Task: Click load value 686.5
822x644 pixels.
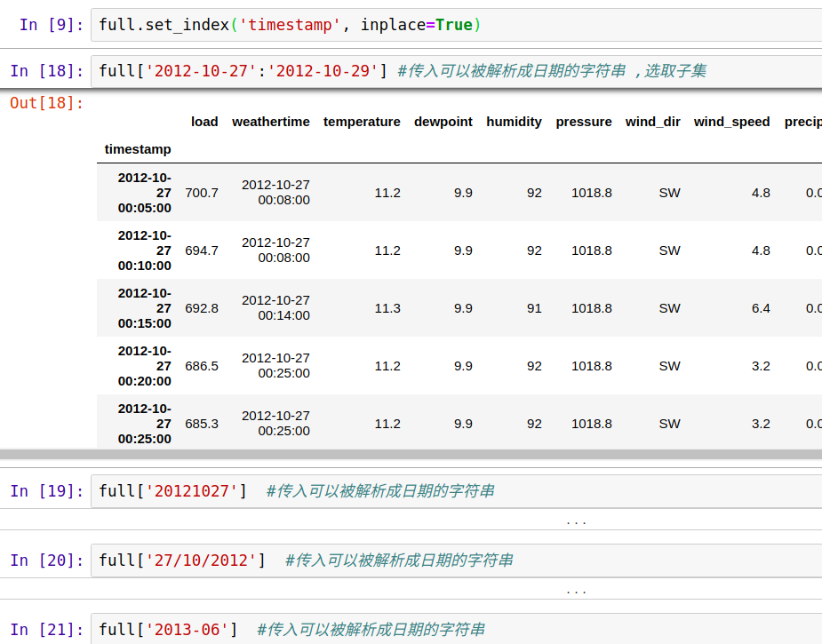Action: click(x=202, y=366)
